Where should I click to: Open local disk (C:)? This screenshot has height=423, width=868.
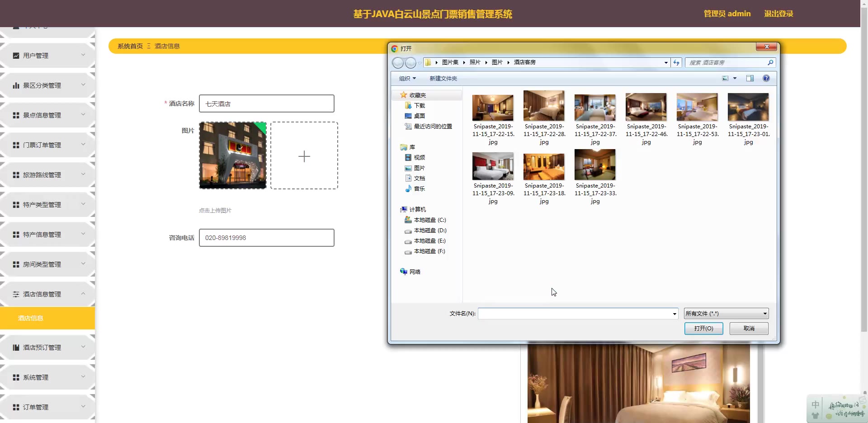pos(425,220)
